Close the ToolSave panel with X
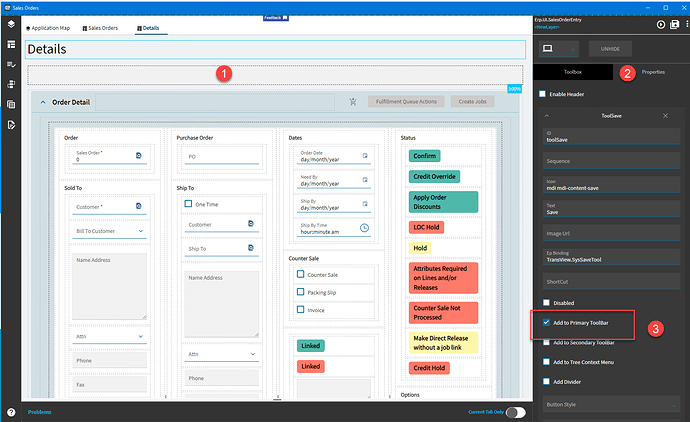The image size is (690, 422). [x=665, y=116]
